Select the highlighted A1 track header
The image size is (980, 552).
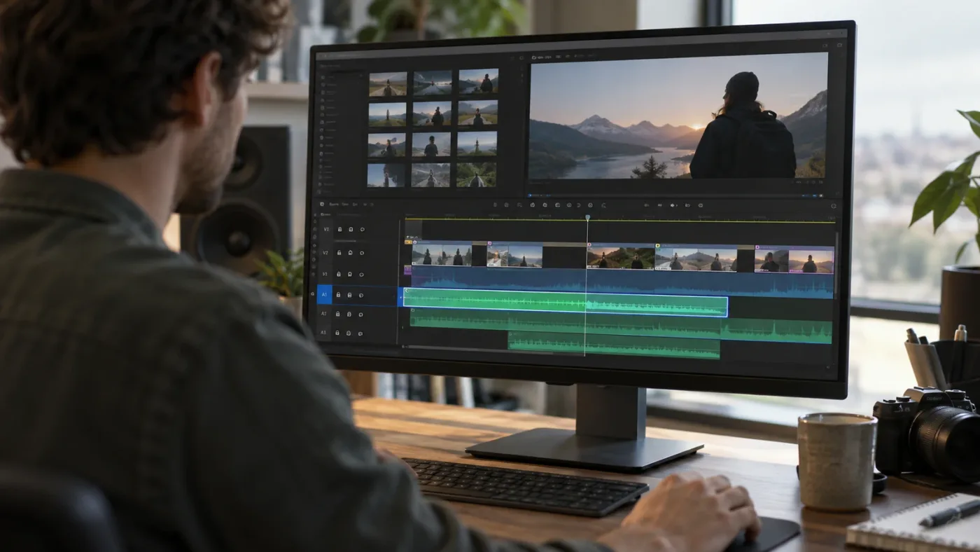pos(324,294)
